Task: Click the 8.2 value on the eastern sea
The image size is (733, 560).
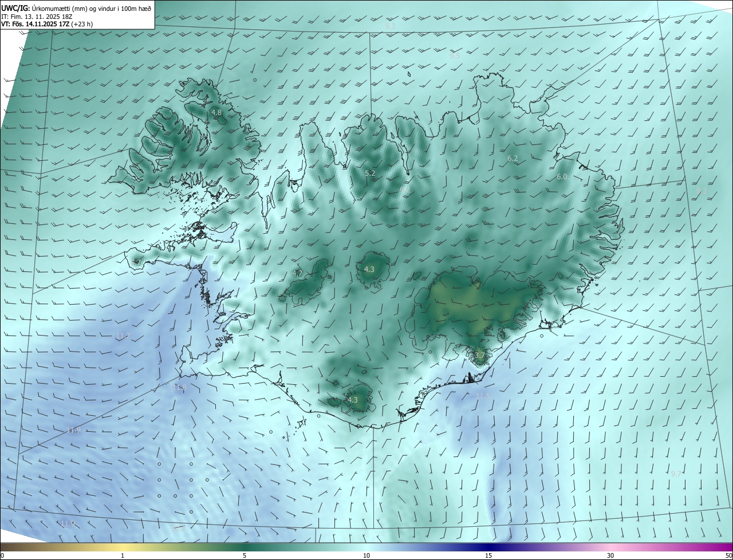Action: pos(702,191)
